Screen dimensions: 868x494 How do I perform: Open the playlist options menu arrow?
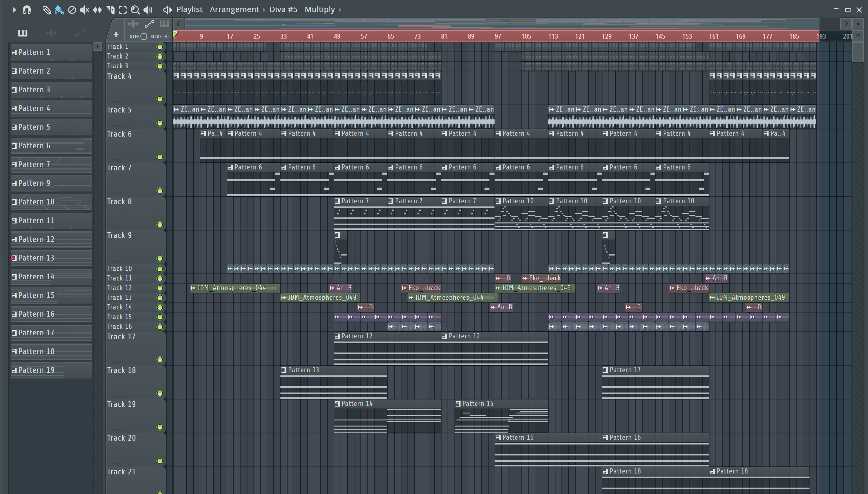coord(14,10)
